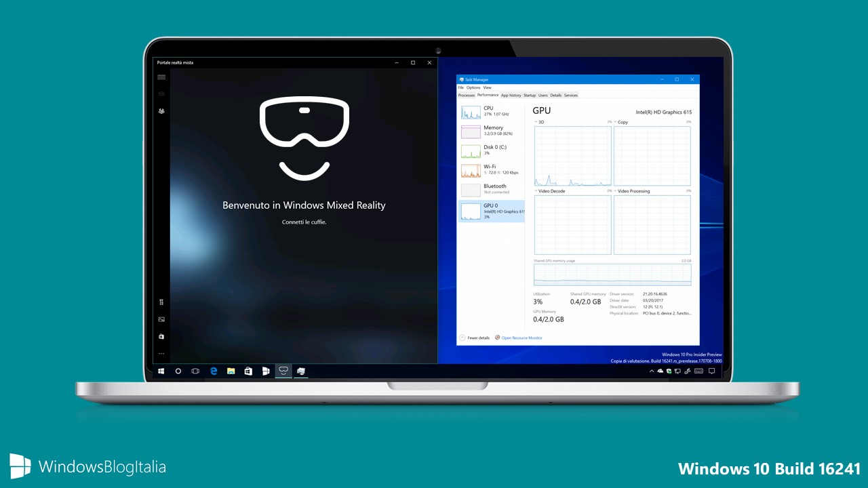This screenshot has height=488, width=868.
Task: Open the File menu in Task Manager
Action: [x=461, y=87]
